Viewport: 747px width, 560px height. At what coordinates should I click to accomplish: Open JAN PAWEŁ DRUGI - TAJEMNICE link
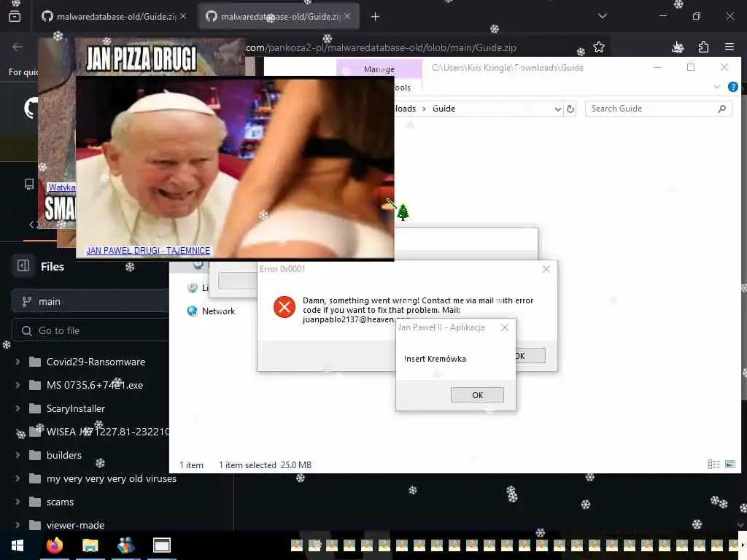[x=148, y=251]
